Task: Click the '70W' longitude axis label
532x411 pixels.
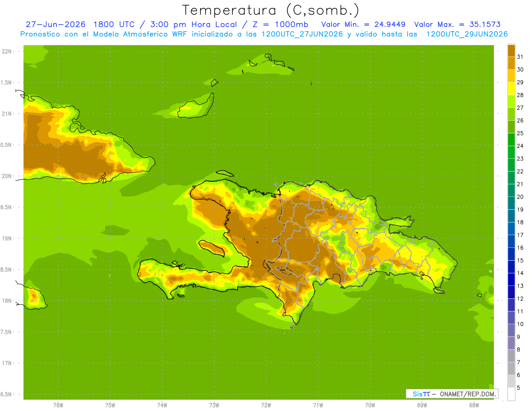Action: click(370, 405)
